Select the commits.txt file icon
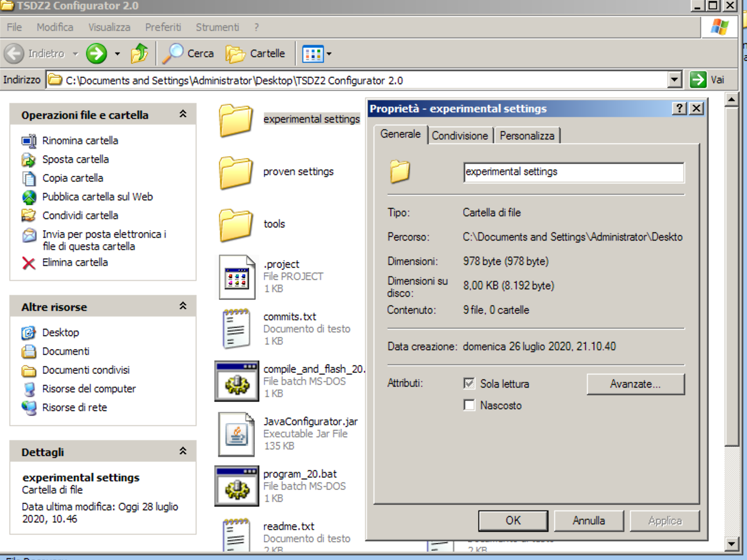Screen dimensions: 747x560 tap(236, 329)
